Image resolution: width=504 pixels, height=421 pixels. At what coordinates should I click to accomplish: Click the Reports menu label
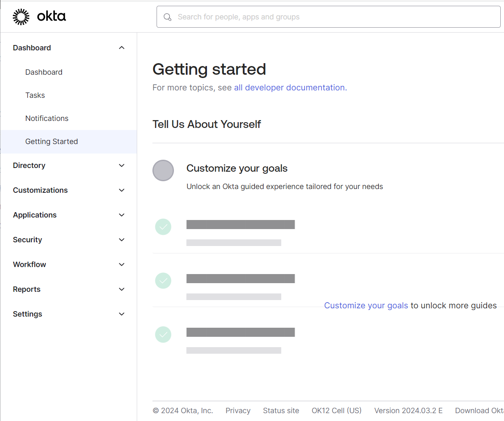click(x=26, y=289)
